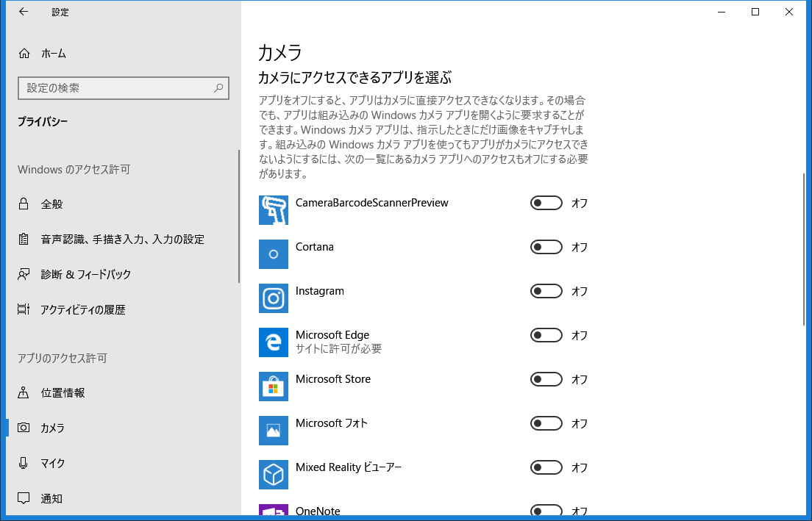
Task: Toggle Instagram camera access switch
Action: (546, 291)
